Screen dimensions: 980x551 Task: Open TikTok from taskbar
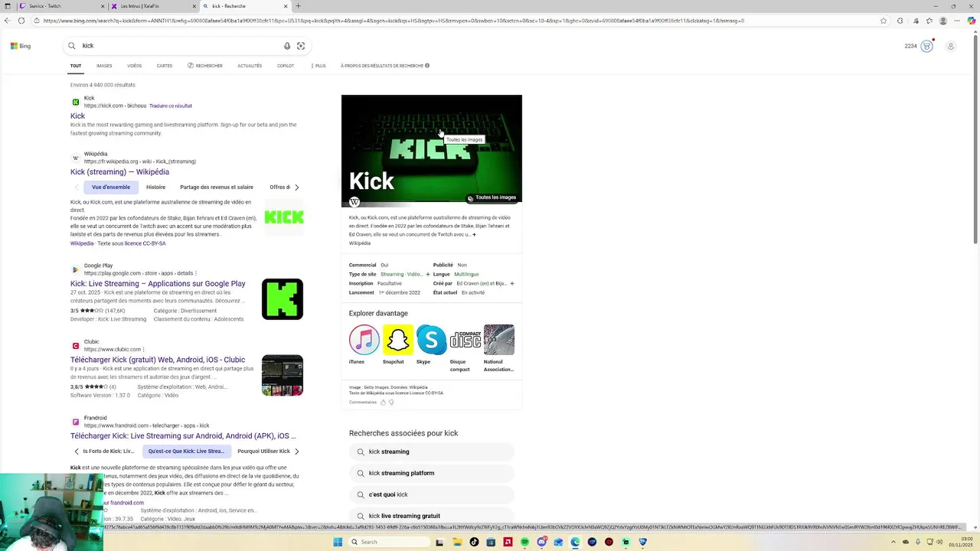(474, 542)
